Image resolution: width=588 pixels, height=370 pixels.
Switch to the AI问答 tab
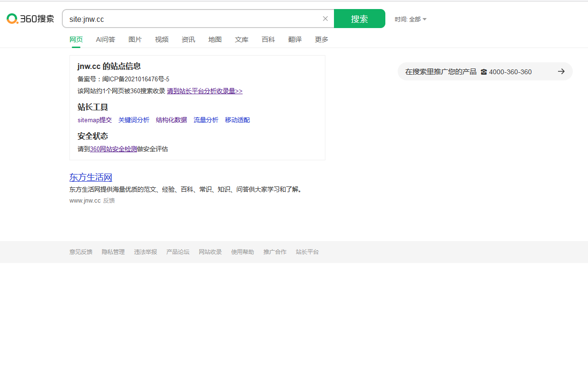[106, 39]
